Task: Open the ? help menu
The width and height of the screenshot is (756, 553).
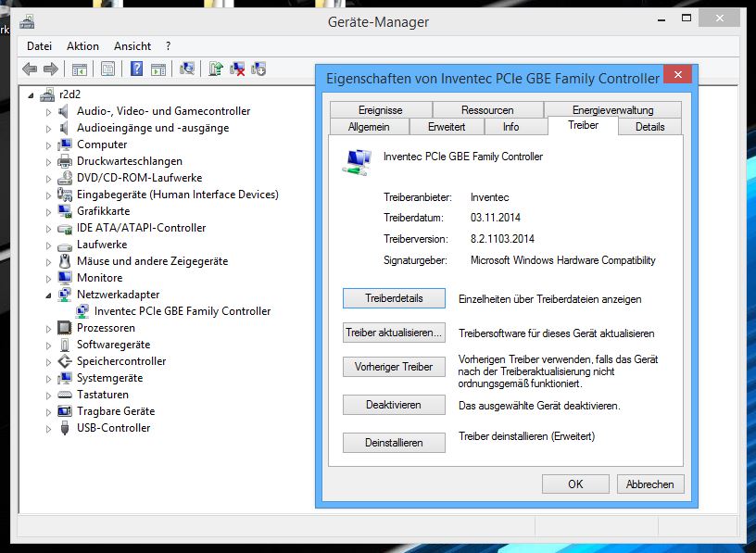Action: (169, 46)
